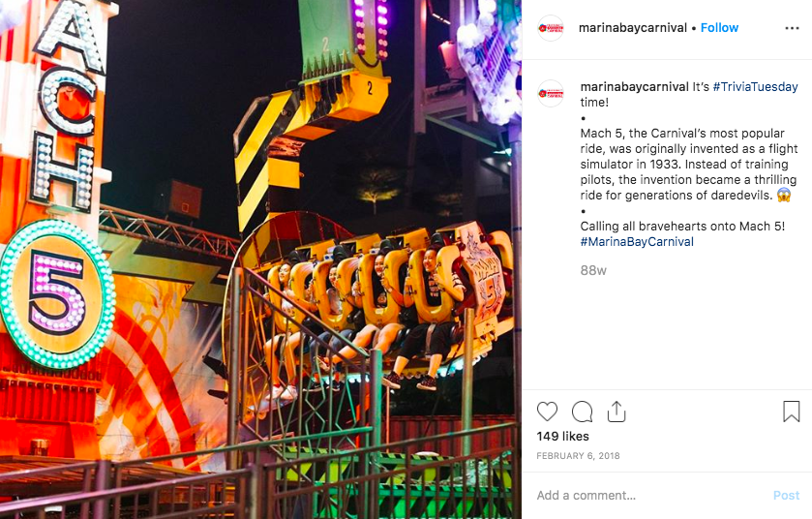Click the 88w timestamp under caption

tap(593, 270)
